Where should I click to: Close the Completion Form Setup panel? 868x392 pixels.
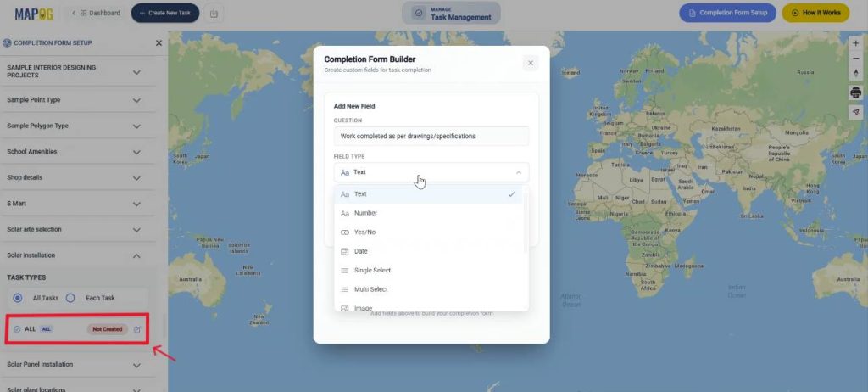[x=159, y=42]
